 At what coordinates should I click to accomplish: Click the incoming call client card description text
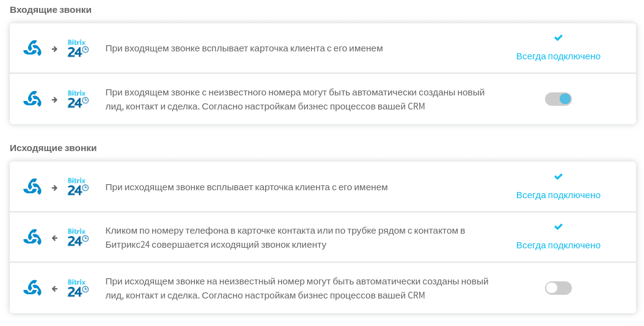(x=244, y=48)
